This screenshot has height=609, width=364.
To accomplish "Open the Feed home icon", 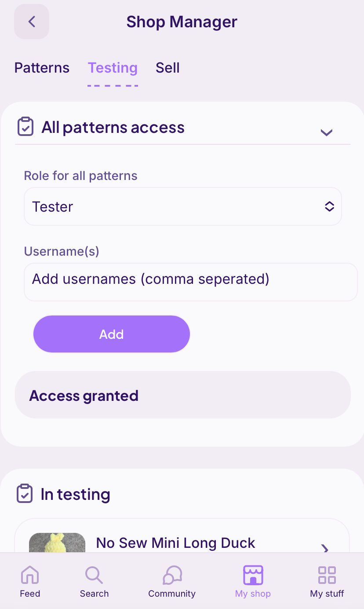I will (30, 575).
